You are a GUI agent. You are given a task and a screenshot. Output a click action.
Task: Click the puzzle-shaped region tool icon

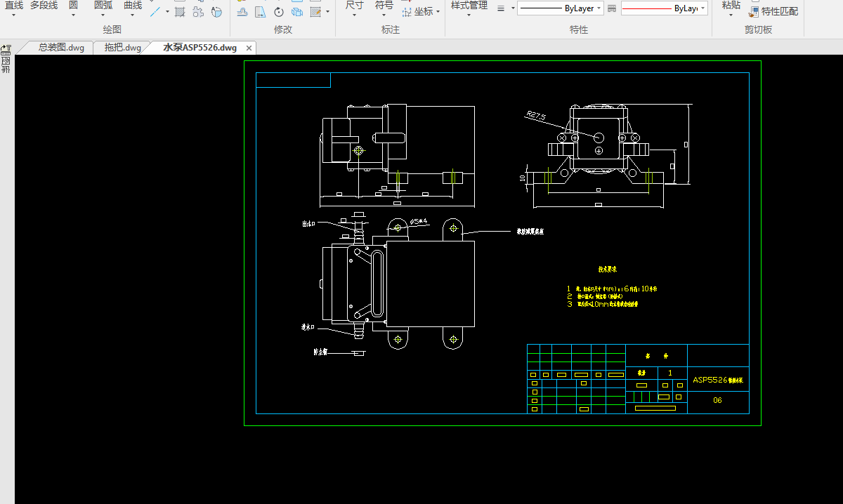click(x=198, y=12)
